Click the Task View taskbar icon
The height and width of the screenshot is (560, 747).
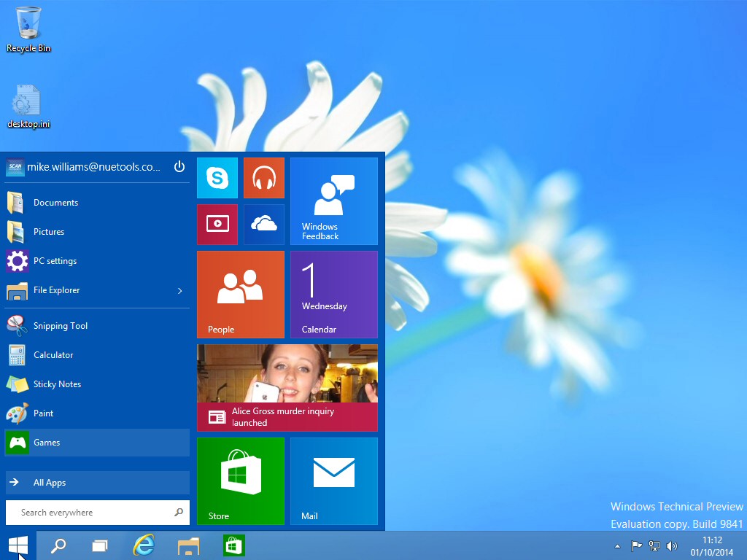click(100, 545)
